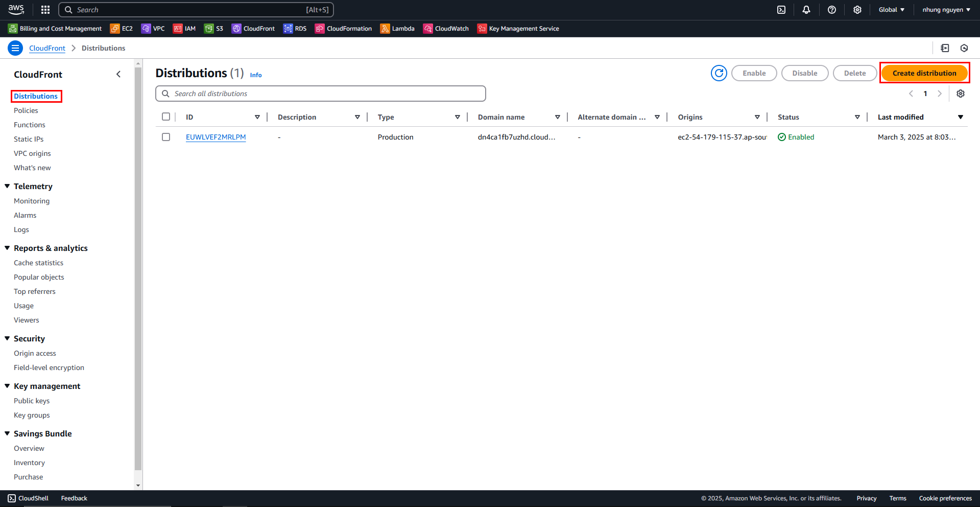
Task: Launch CloudShell from the top bar icon
Action: (x=781, y=10)
